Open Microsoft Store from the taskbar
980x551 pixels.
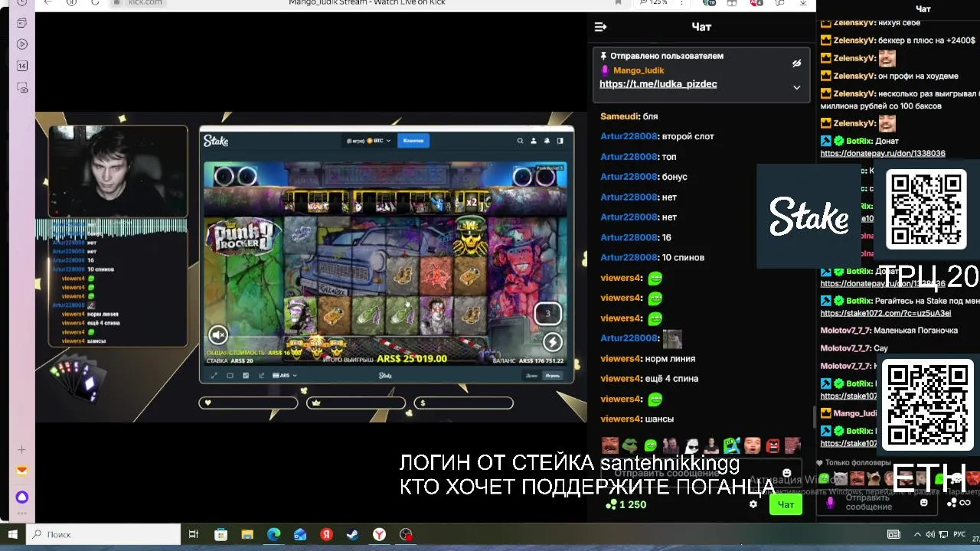220,534
